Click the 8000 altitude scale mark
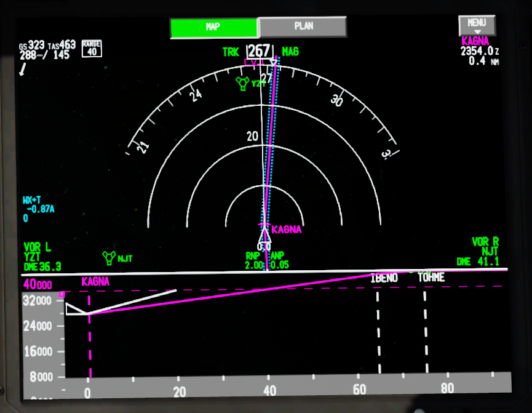Image resolution: width=532 pixels, height=413 pixels. tap(41, 377)
